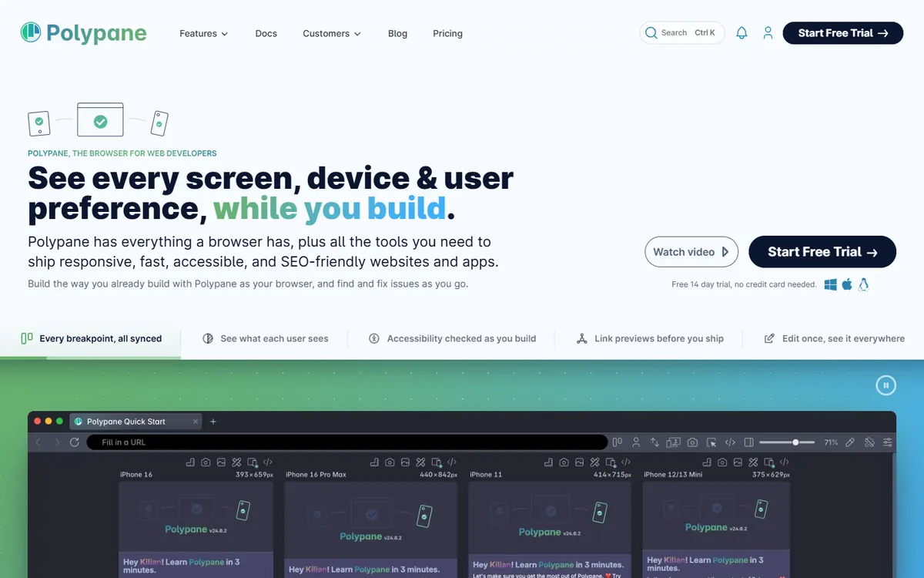
Task: Click the iPhone 16 pane label
Action: pyautogui.click(x=136, y=475)
